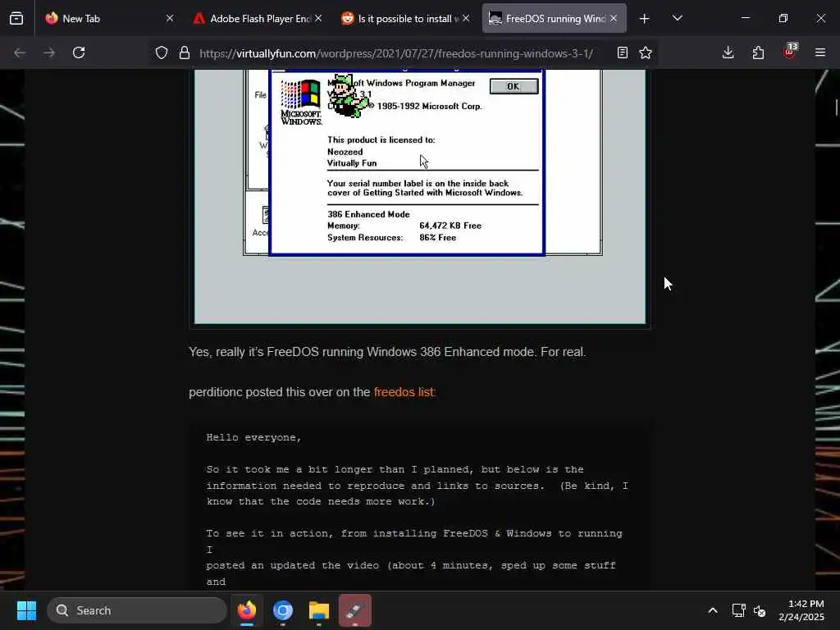The width and height of the screenshot is (840, 630).
Task: Open Google Chrome from the taskbar
Action: point(283,610)
